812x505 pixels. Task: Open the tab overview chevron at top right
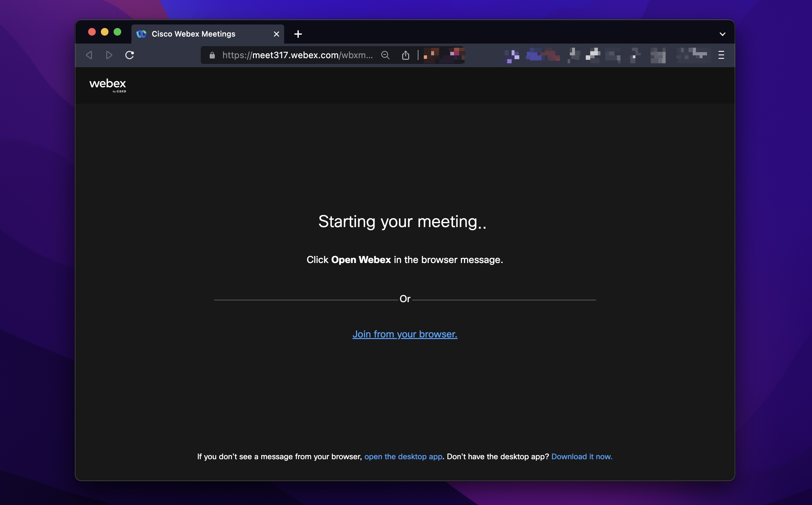pos(723,33)
